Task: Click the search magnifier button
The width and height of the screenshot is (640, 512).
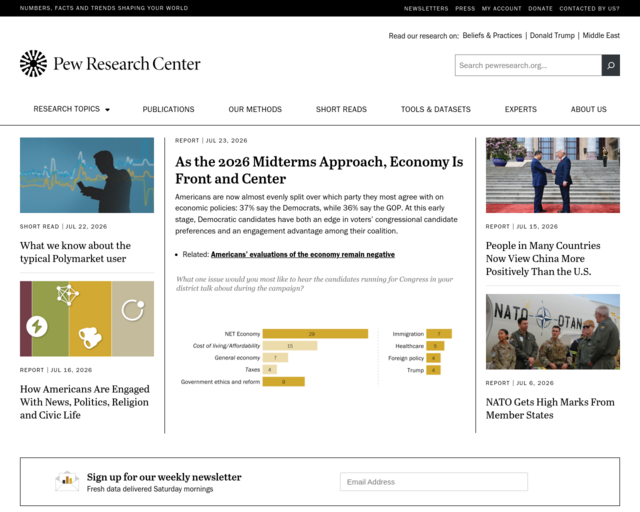Action: (611, 65)
